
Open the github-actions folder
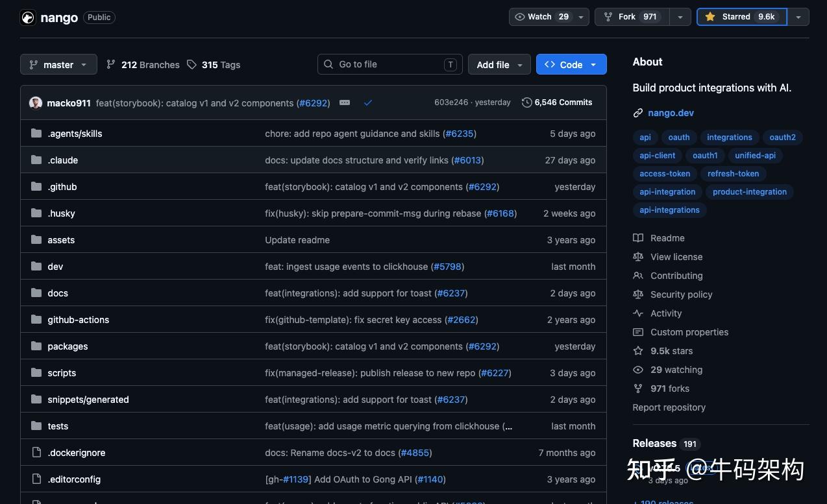point(78,320)
